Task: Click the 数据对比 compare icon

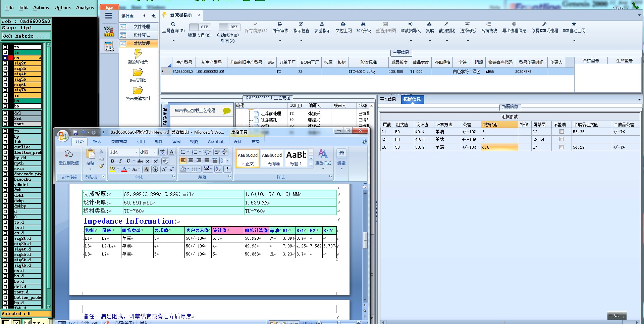Action: [446, 24]
